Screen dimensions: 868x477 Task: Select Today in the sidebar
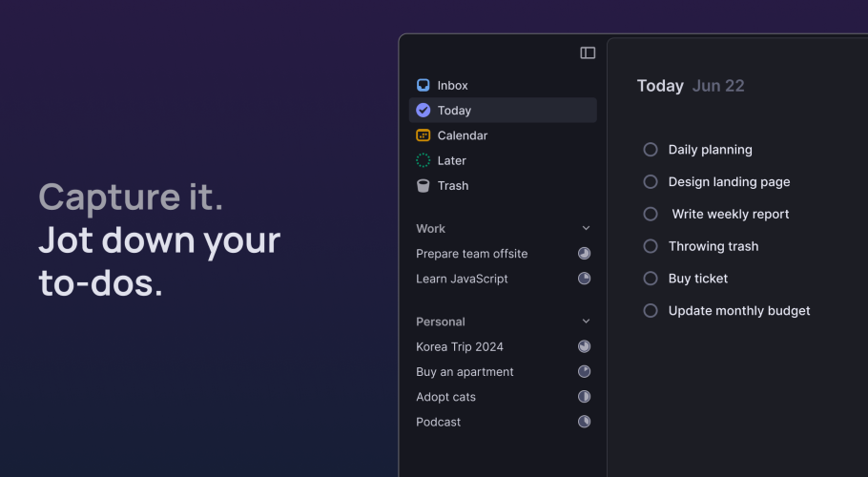pos(503,110)
